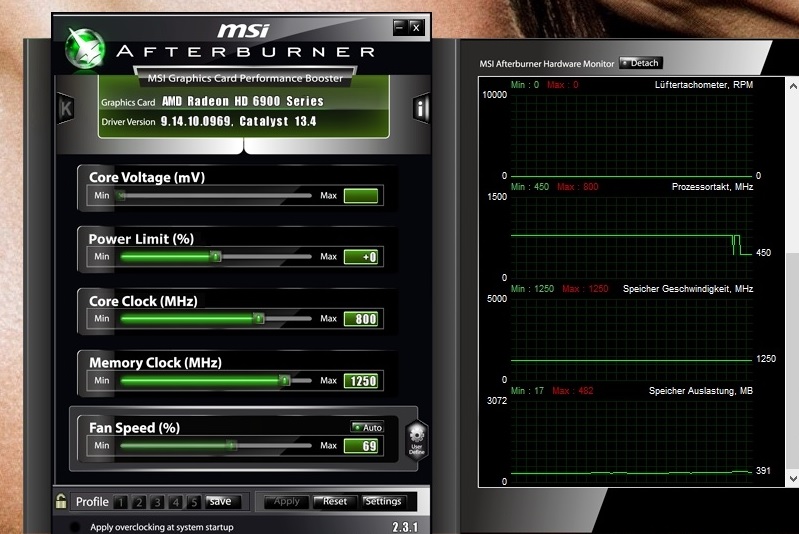799x534 pixels.
Task: Click the hardware monitor scrollbar thumb
Action: (x=793, y=361)
